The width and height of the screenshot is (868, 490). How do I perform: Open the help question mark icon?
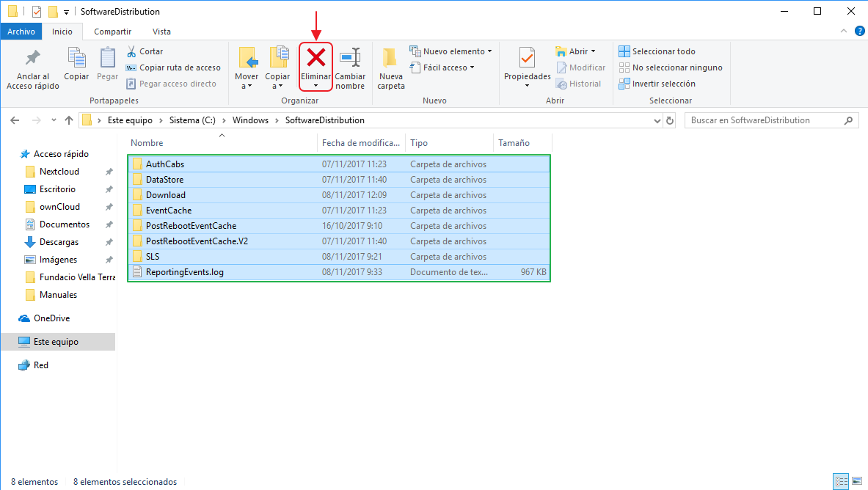[x=859, y=32]
